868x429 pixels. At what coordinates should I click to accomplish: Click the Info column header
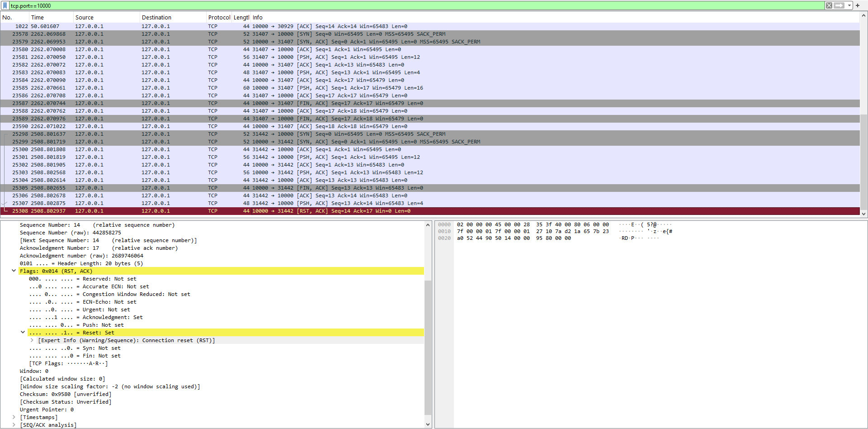[x=258, y=18]
